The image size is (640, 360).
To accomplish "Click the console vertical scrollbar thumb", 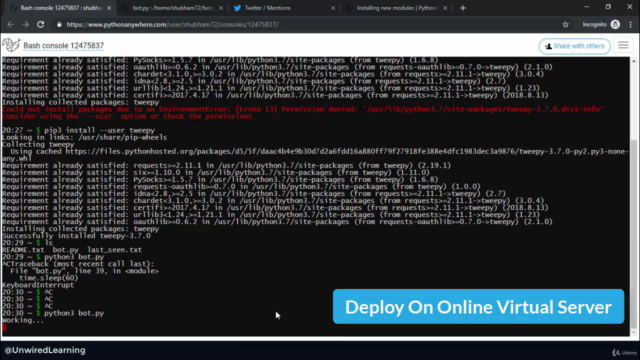I will [633, 233].
